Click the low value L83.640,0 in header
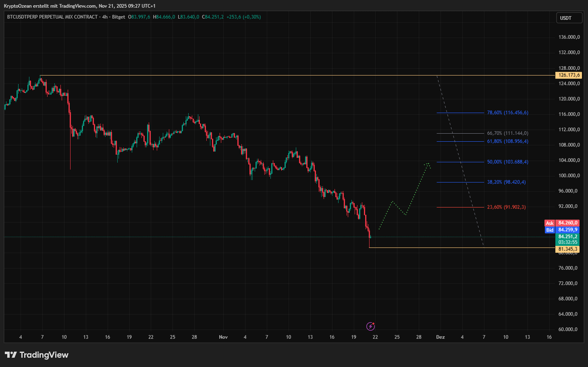588x367 pixels. click(188, 17)
